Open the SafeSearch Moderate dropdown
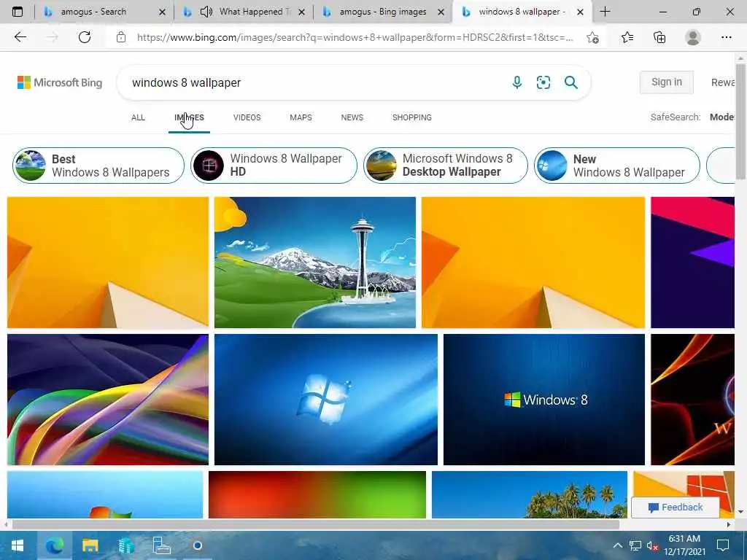The height and width of the screenshot is (560, 747). (721, 117)
